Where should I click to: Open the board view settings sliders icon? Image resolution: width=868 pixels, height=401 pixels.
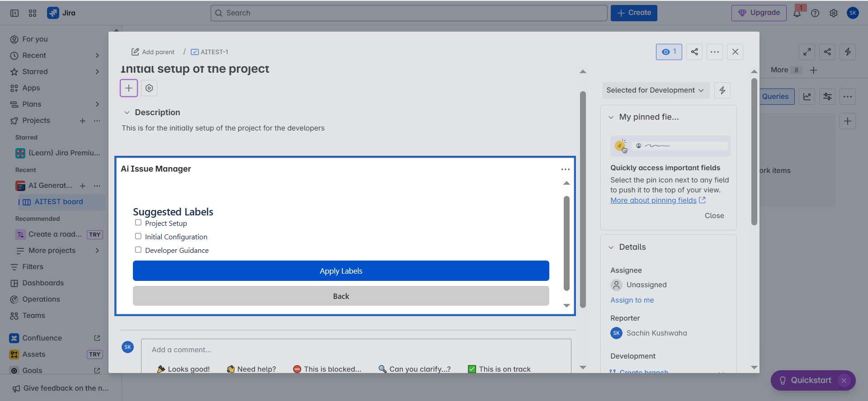coord(827,97)
